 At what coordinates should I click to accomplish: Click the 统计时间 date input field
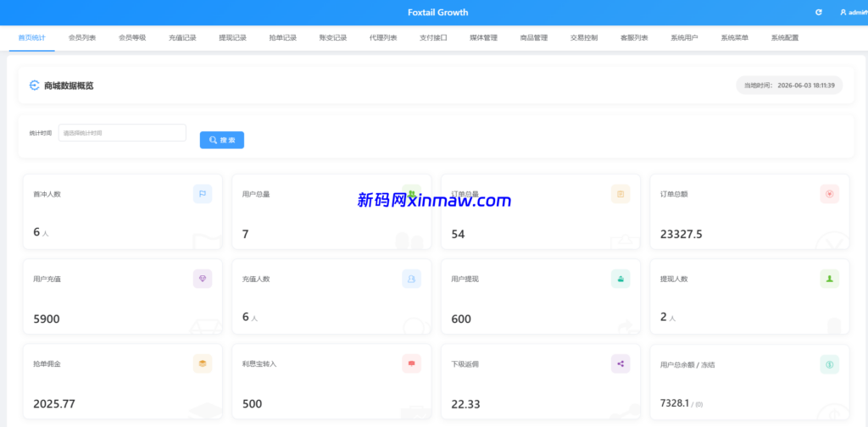122,133
